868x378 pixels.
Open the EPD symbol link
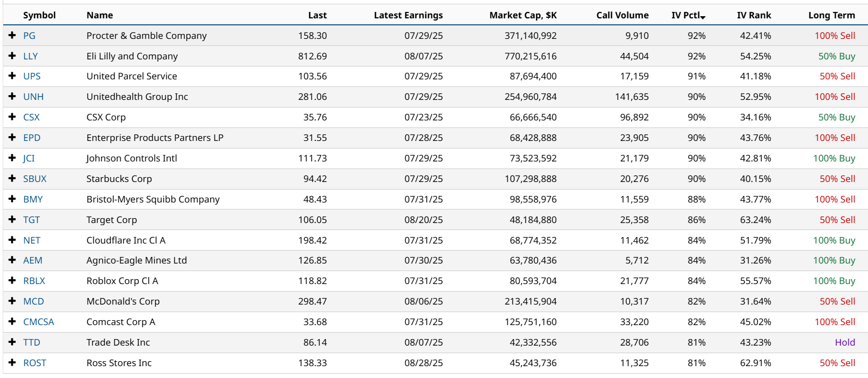pyautogui.click(x=32, y=138)
